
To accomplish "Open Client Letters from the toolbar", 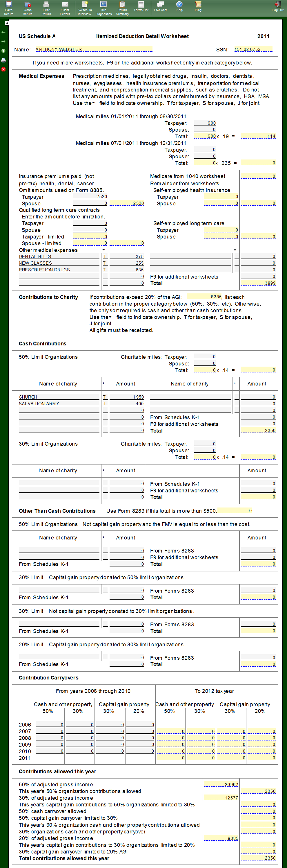I will point(65,8).
